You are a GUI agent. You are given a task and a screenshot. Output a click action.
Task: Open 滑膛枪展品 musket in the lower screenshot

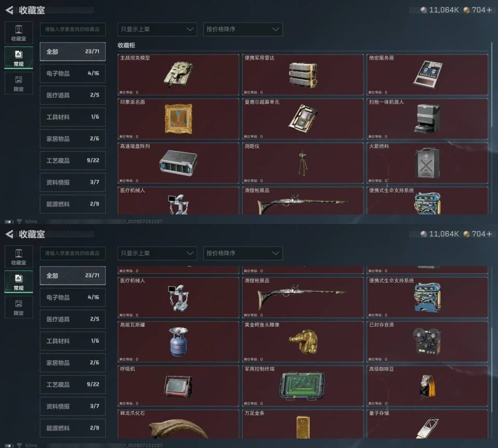tap(302, 298)
